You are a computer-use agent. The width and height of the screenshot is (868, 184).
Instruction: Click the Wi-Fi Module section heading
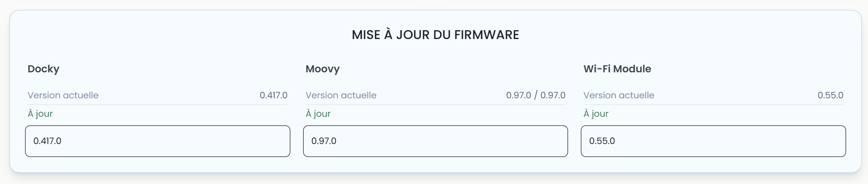click(x=617, y=69)
